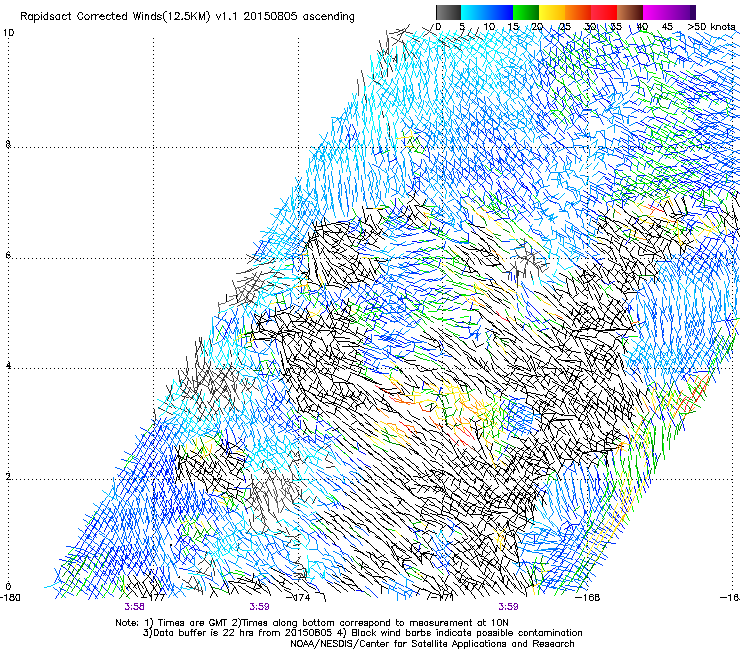740x650 pixels.
Task: Click "Black wind barbs indicate possible contamination" note
Action: point(467,633)
